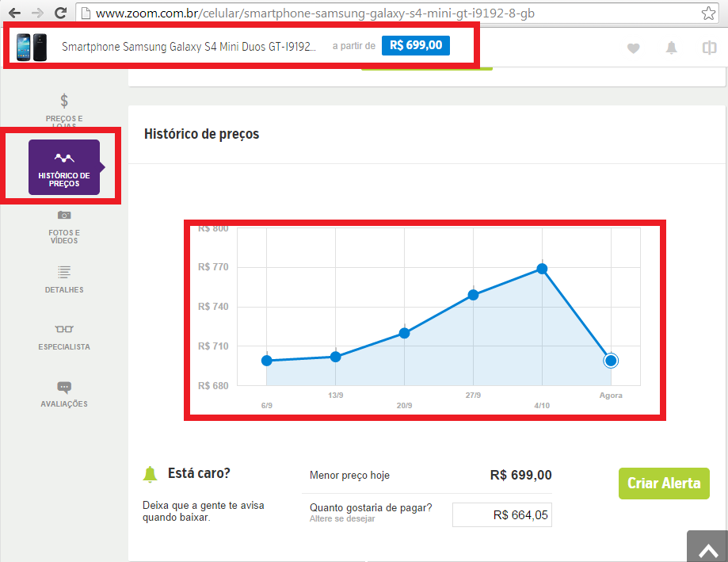728x562 pixels.
Task: Click the bell alert icon in header
Action: click(671, 48)
